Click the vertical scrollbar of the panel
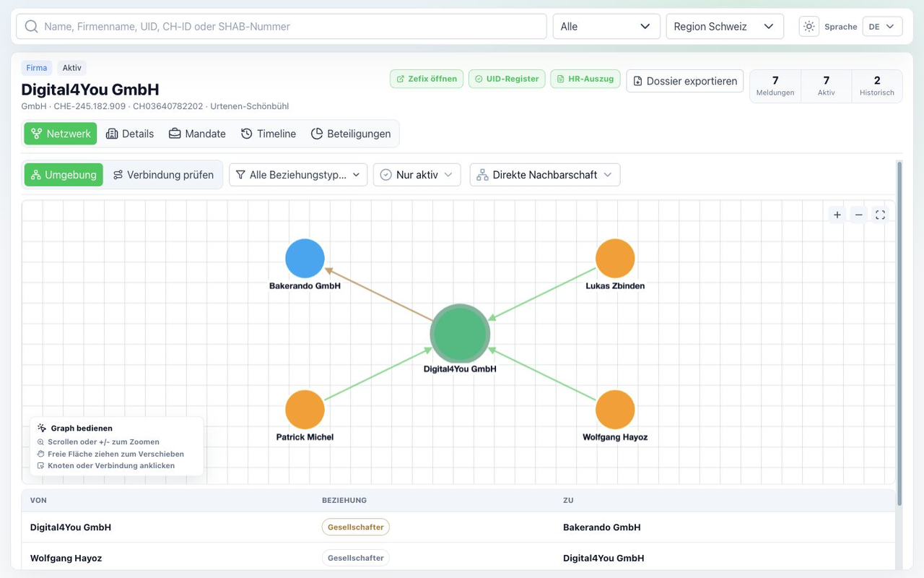This screenshot has width=924, height=578. (899, 332)
